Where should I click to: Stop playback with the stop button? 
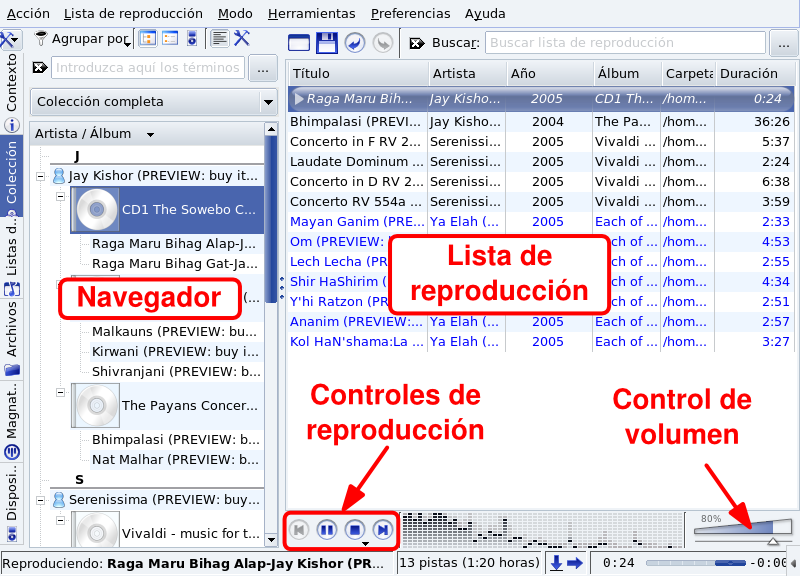tap(354, 529)
